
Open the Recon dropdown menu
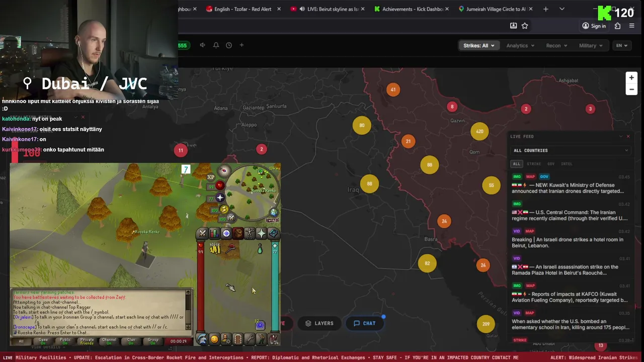pyautogui.click(x=556, y=45)
